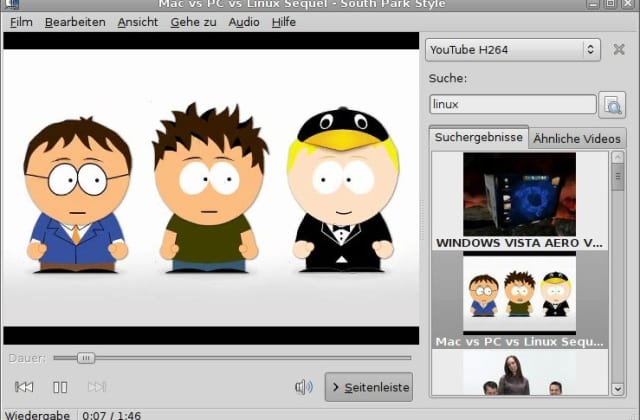640x420 pixels.
Task: Close the sidebar with the X icon
Action: click(619, 49)
